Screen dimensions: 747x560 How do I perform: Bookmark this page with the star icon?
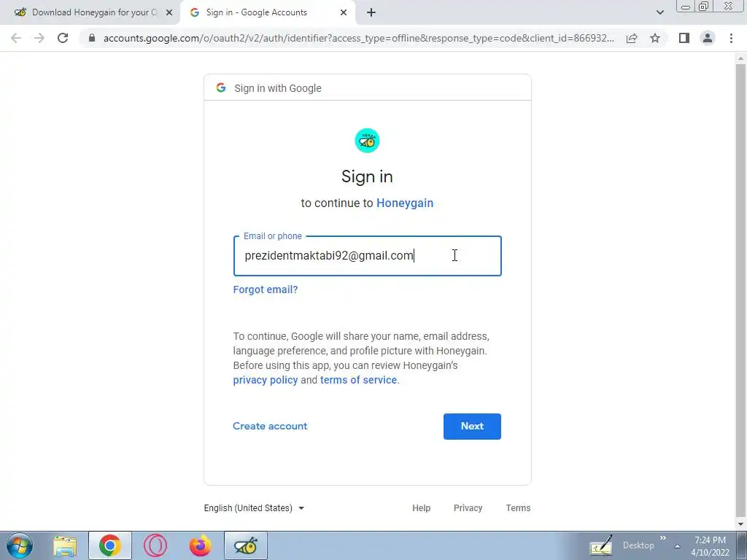655,38
